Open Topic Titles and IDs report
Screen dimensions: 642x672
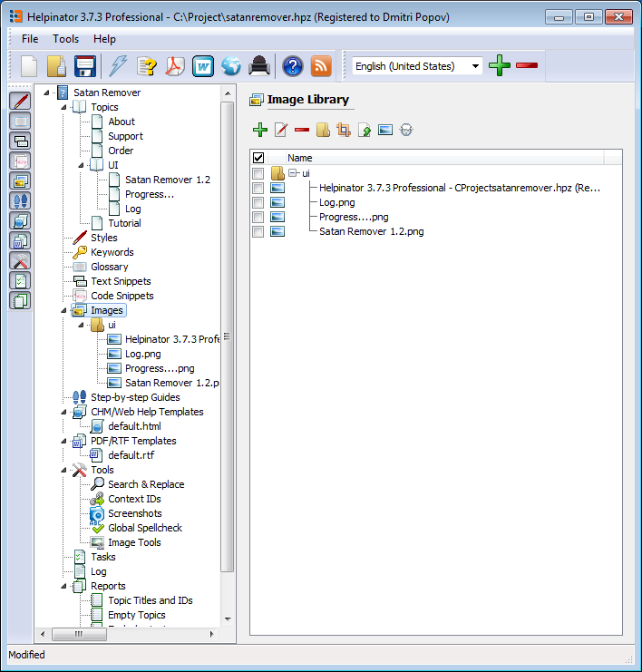click(151, 600)
